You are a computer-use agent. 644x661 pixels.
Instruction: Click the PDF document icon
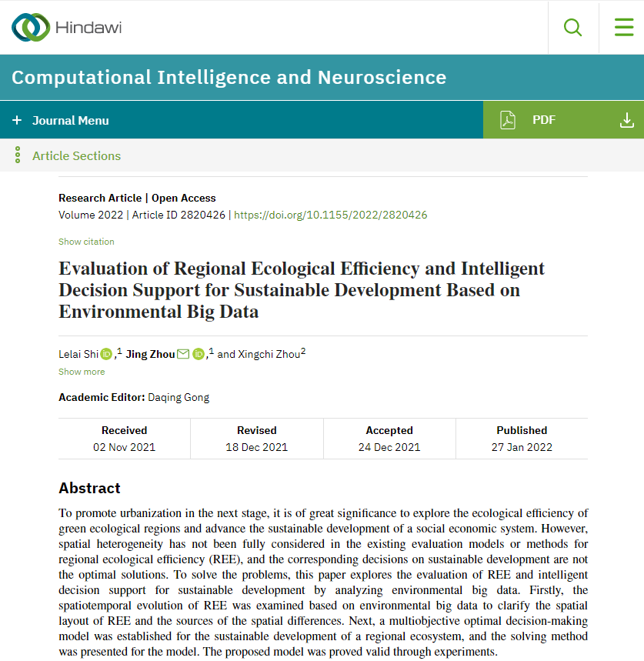(x=508, y=120)
